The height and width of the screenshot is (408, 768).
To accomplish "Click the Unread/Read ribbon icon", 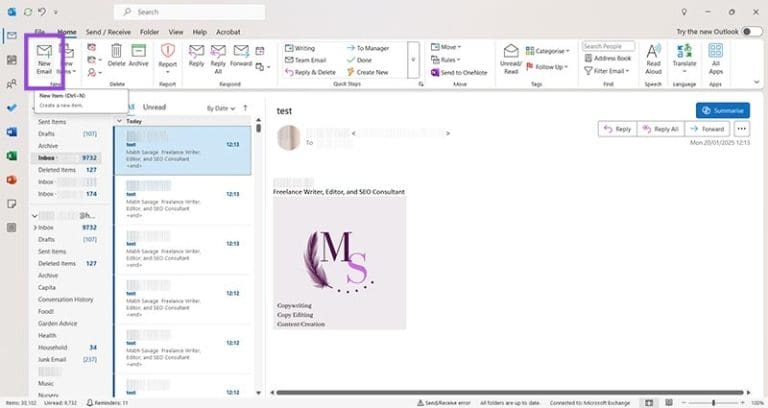I will 511,56.
